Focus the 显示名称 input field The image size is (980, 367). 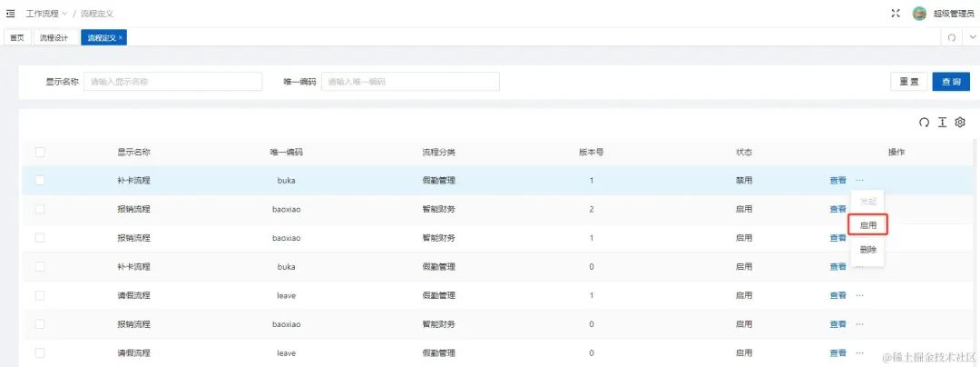point(172,81)
